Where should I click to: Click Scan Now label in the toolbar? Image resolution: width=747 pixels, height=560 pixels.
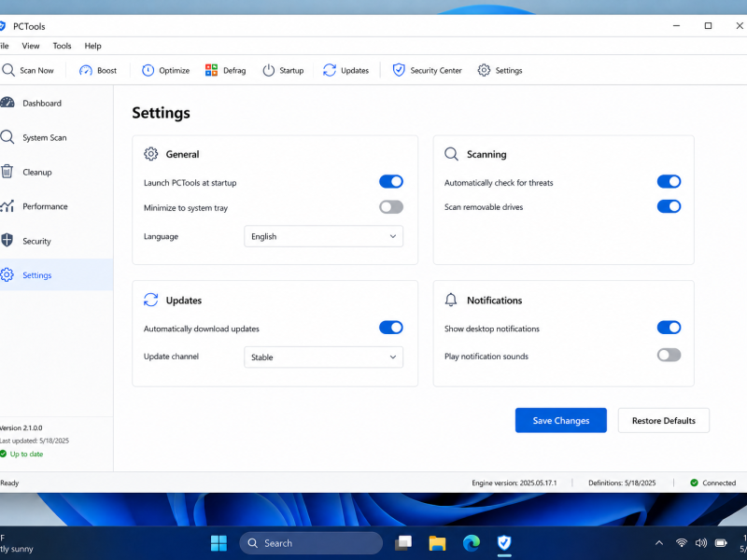tap(36, 71)
